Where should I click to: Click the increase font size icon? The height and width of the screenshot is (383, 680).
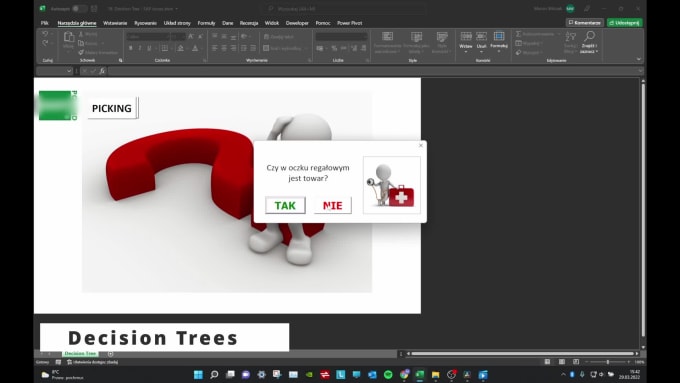click(191, 37)
